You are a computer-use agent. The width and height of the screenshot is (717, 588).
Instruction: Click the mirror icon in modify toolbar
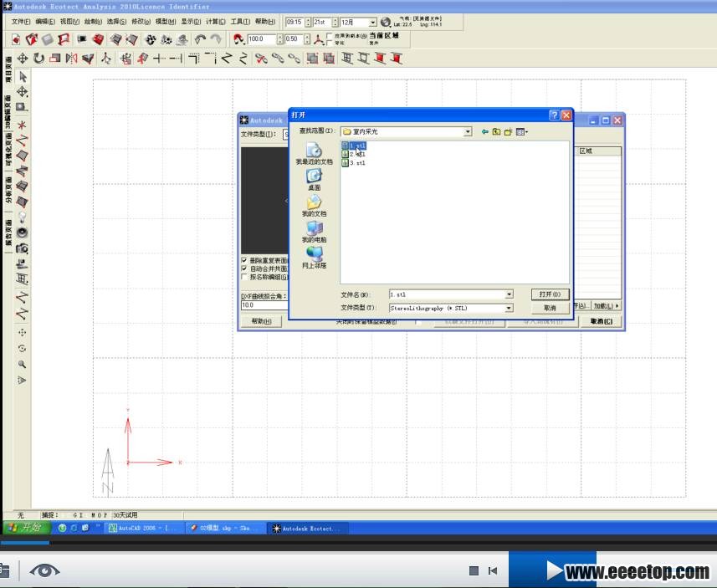point(72,59)
